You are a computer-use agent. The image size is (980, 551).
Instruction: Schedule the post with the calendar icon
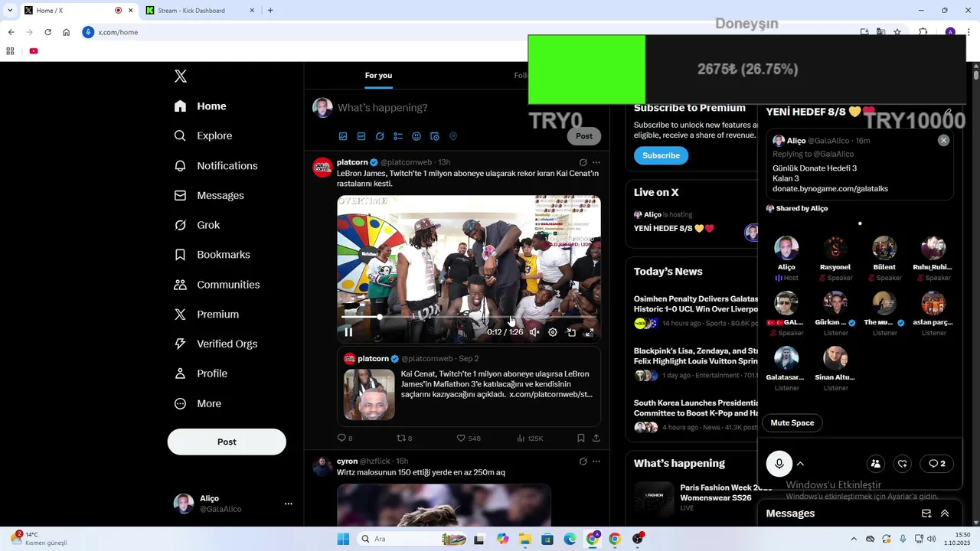point(435,136)
